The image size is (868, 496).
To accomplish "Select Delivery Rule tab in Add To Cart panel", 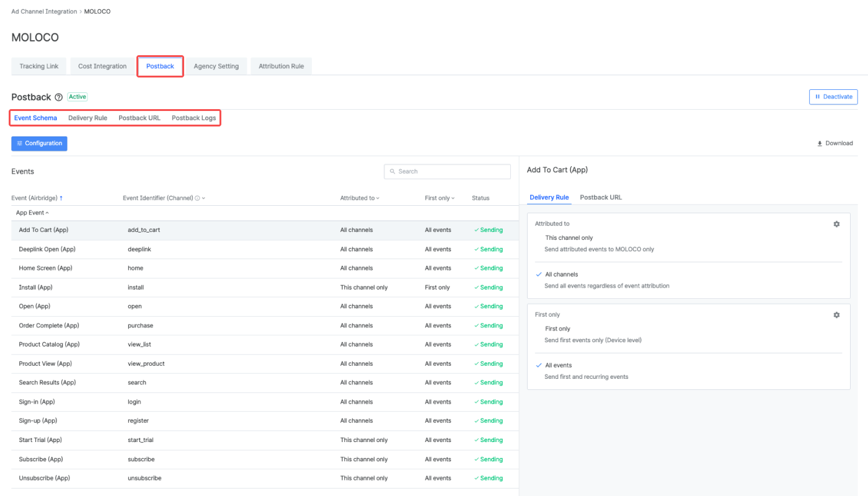I will [549, 197].
